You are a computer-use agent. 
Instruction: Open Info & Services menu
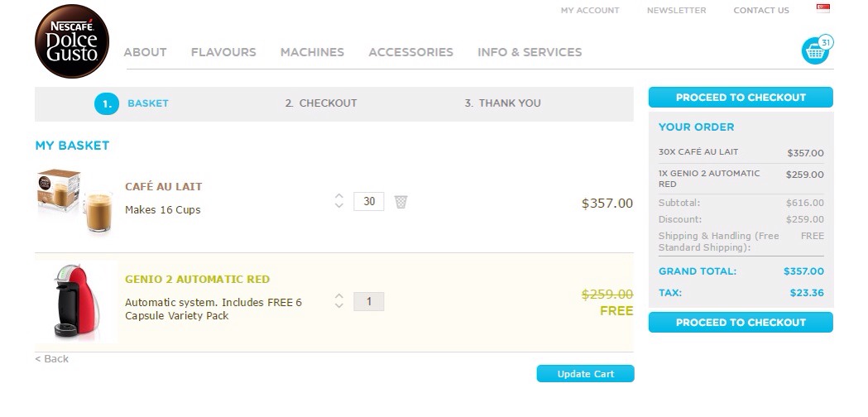coord(530,52)
